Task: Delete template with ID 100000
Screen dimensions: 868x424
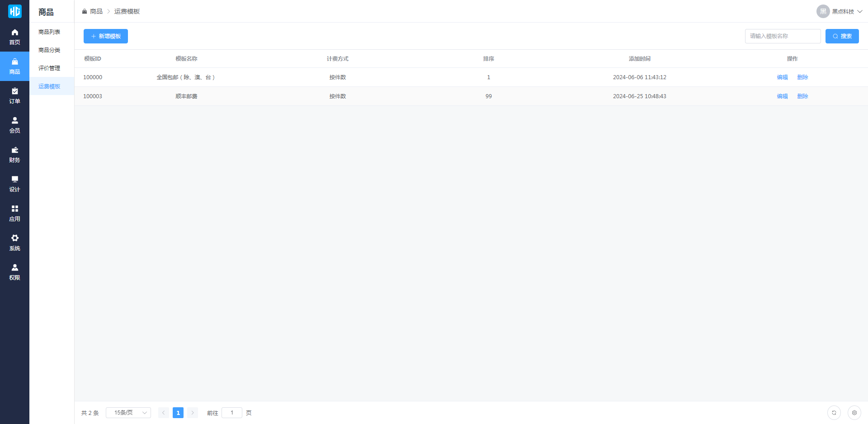Action: [x=802, y=77]
